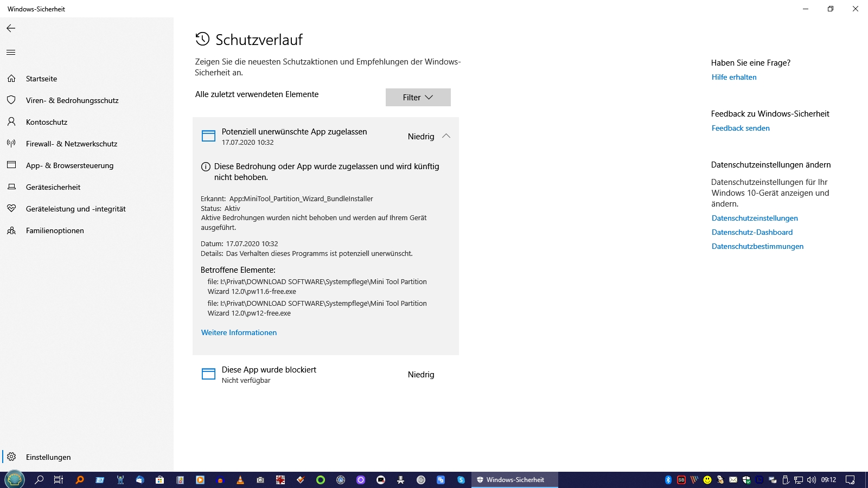Open Microsoft Store from taskbar

tap(159, 480)
